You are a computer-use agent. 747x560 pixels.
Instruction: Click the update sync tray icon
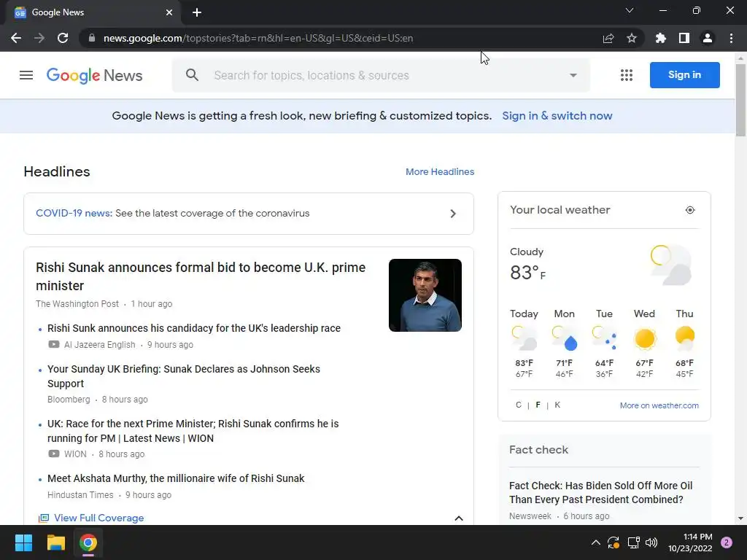click(614, 542)
